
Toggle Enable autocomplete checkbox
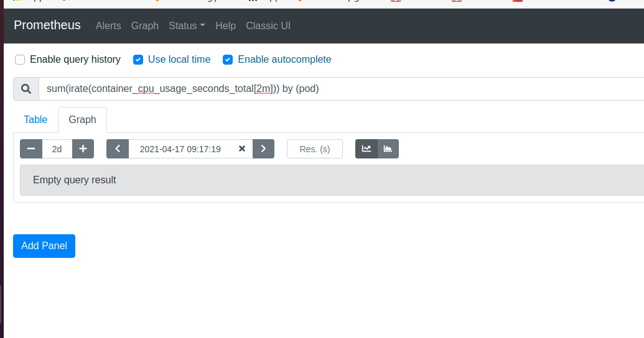pos(228,60)
